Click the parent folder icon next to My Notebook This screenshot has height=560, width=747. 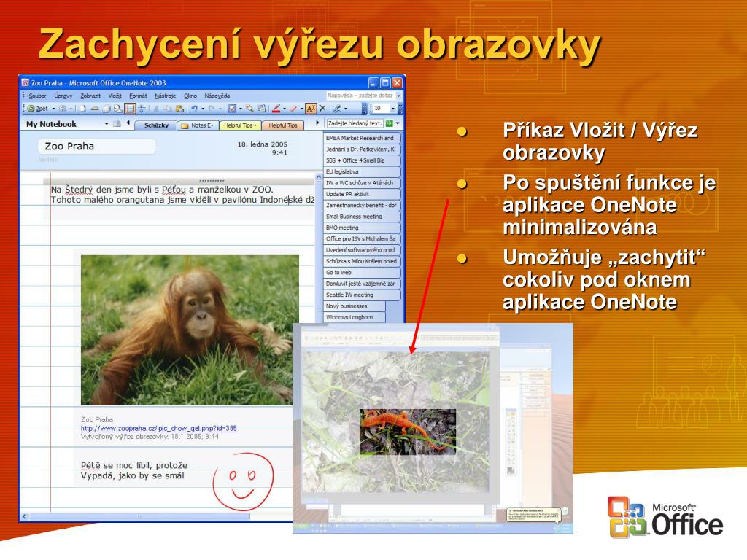click(x=117, y=124)
